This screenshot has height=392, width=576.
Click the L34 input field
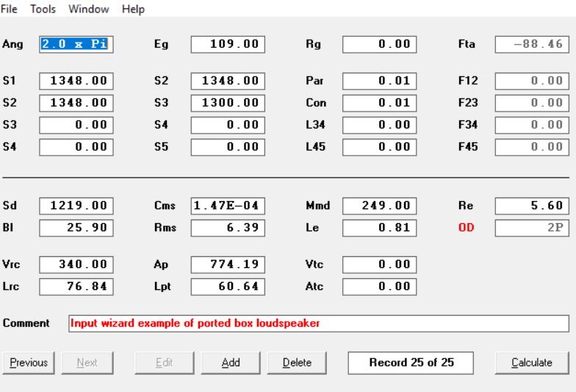point(379,125)
